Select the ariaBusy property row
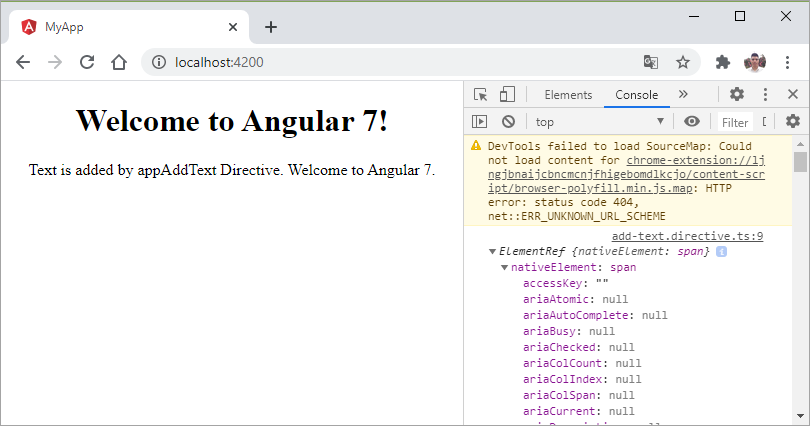810x426 pixels. (569, 332)
